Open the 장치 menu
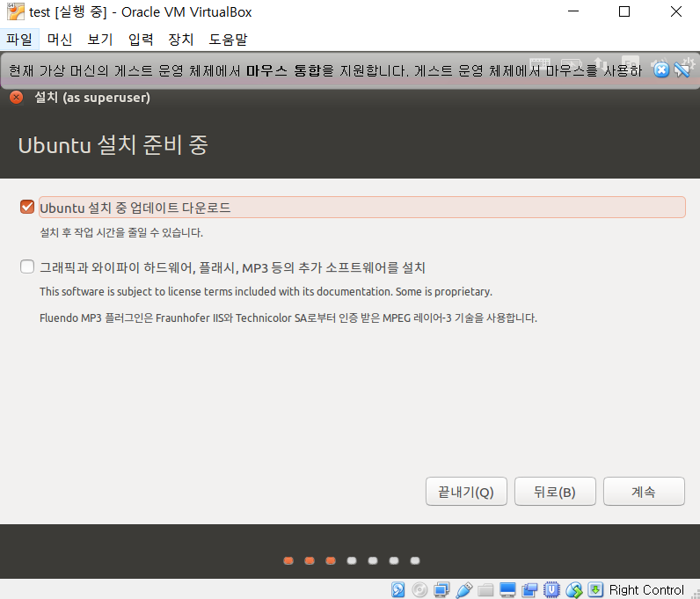This screenshot has width=700, height=599. point(181,40)
